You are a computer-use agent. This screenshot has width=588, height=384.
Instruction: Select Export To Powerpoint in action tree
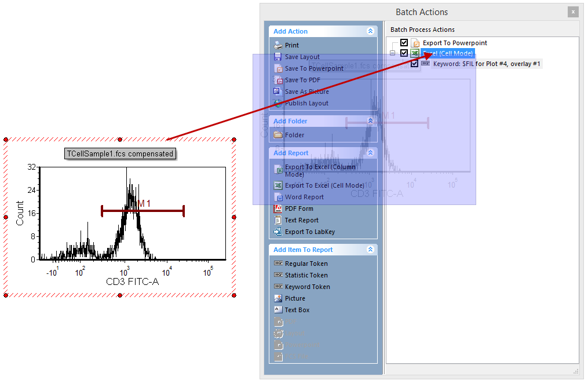pyautogui.click(x=454, y=43)
